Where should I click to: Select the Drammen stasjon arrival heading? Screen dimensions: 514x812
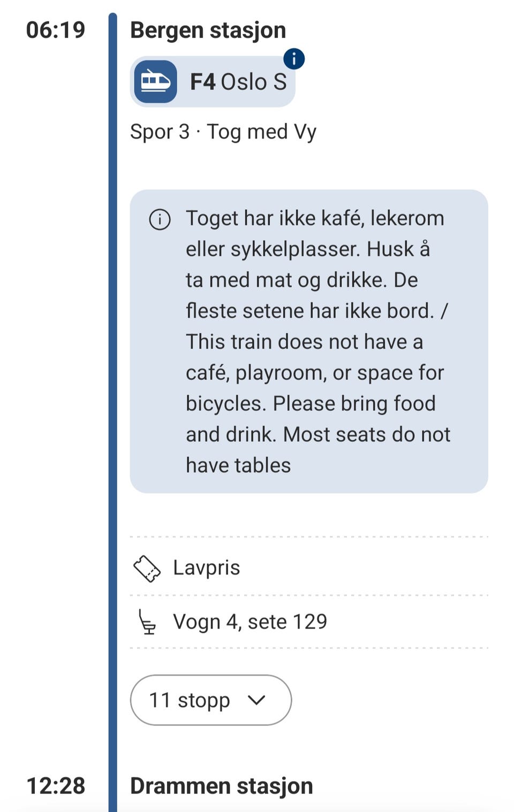click(222, 786)
